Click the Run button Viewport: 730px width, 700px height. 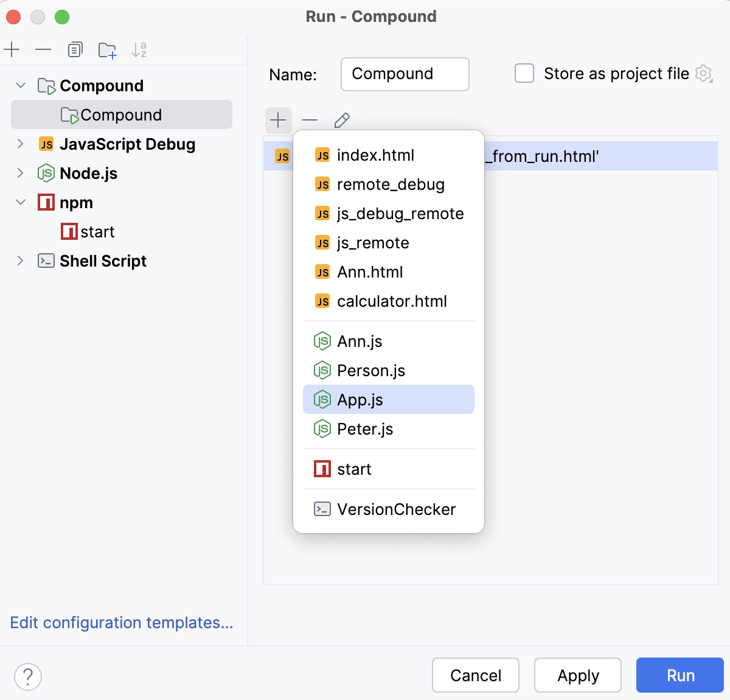point(680,675)
